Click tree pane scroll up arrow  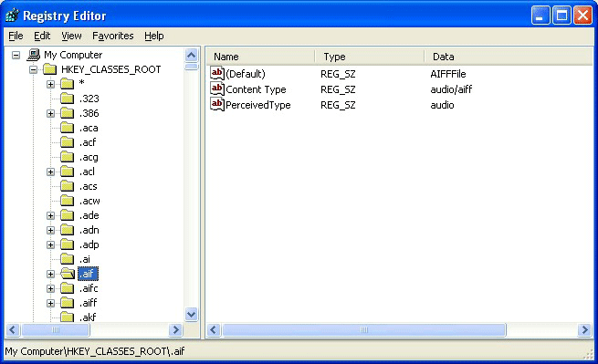[x=191, y=56]
